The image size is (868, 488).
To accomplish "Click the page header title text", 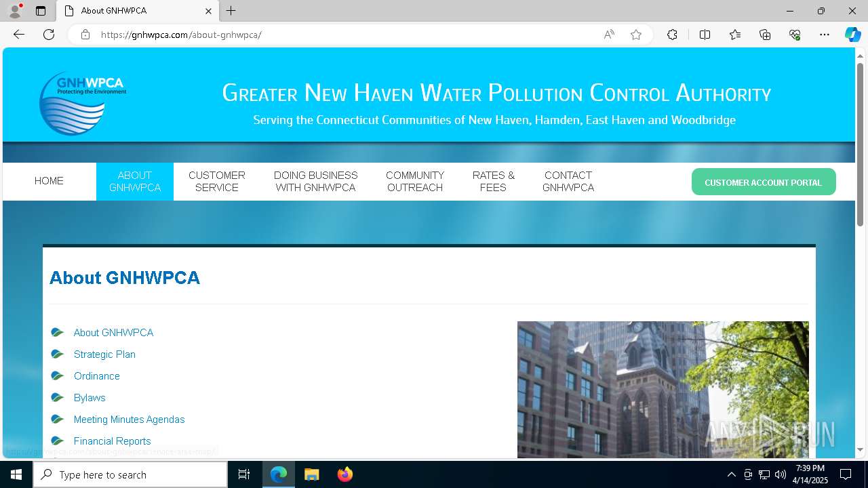I will (x=496, y=93).
